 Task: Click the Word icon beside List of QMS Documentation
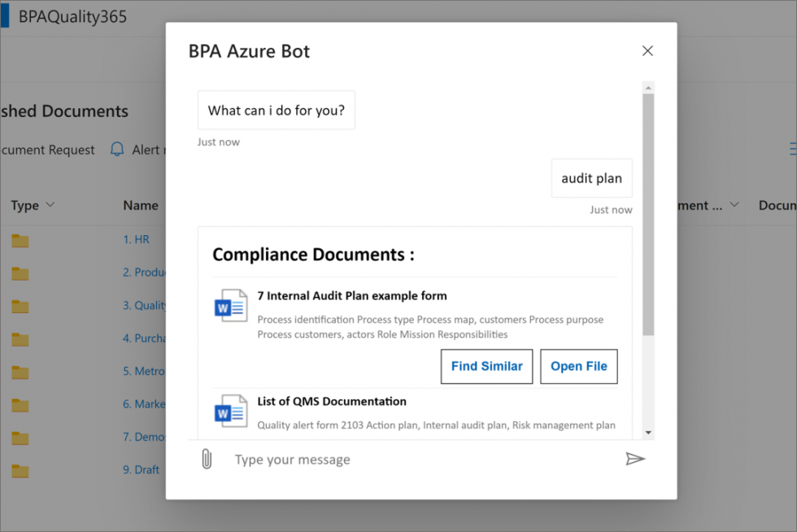pyautogui.click(x=232, y=411)
